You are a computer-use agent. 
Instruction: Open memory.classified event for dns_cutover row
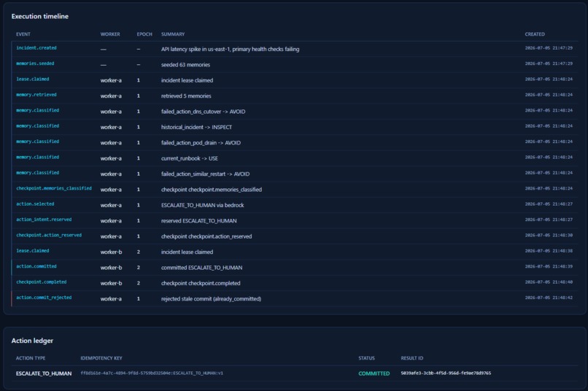pyautogui.click(x=37, y=111)
